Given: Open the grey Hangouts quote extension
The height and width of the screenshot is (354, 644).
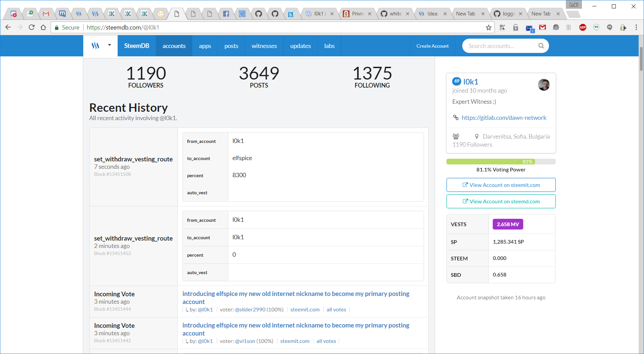Looking at the screenshot, I should point(609,28).
